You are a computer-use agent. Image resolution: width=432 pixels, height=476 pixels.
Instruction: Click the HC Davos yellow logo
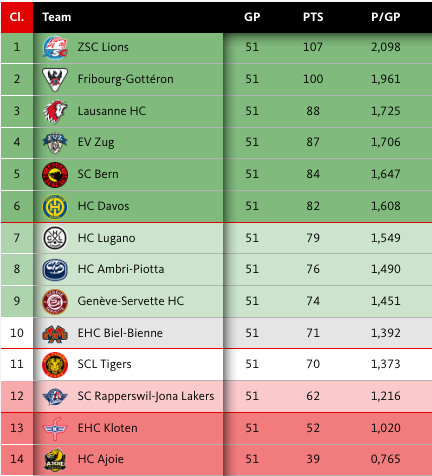pyautogui.click(x=55, y=207)
